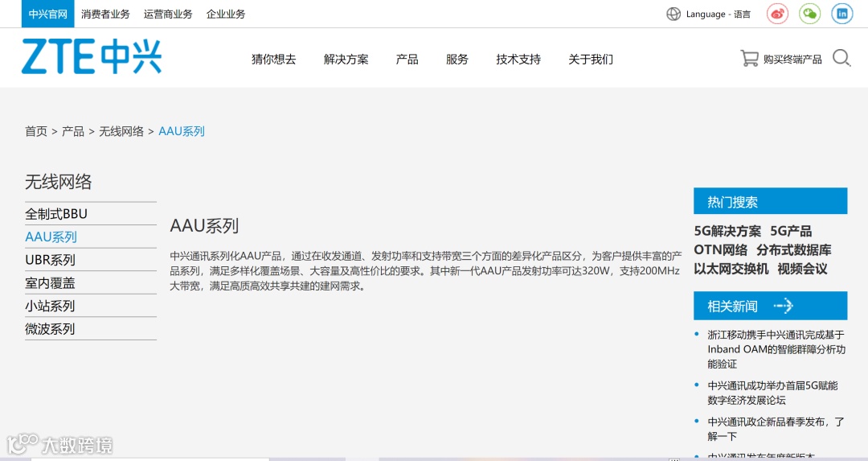Viewport: 868px width, 461px height.
Task: Open the 关于我们 menu
Action: 591,60
